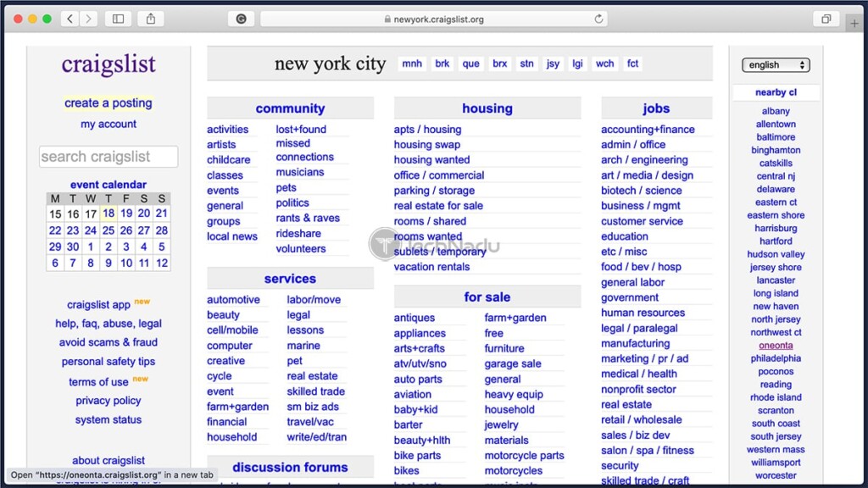Open craigslist app link

click(x=98, y=305)
